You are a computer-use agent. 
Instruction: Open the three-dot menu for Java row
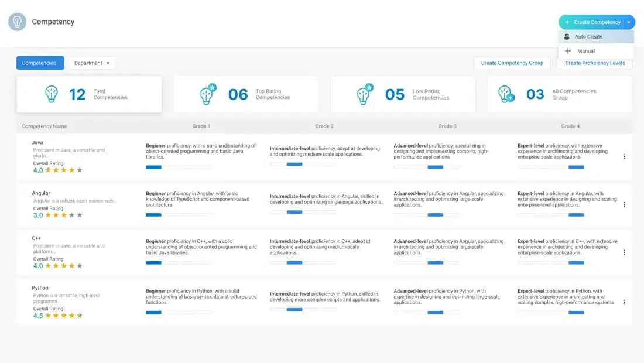point(624,157)
